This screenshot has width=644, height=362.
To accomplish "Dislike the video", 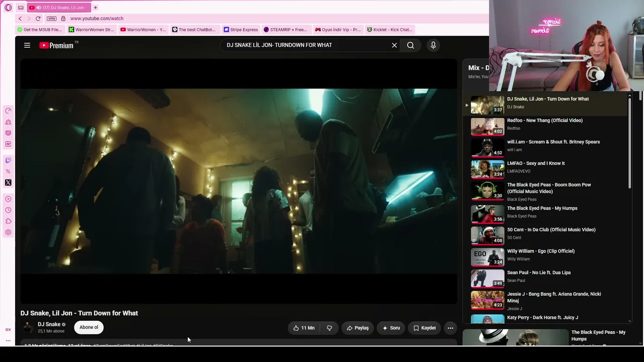I will click(330, 328).
